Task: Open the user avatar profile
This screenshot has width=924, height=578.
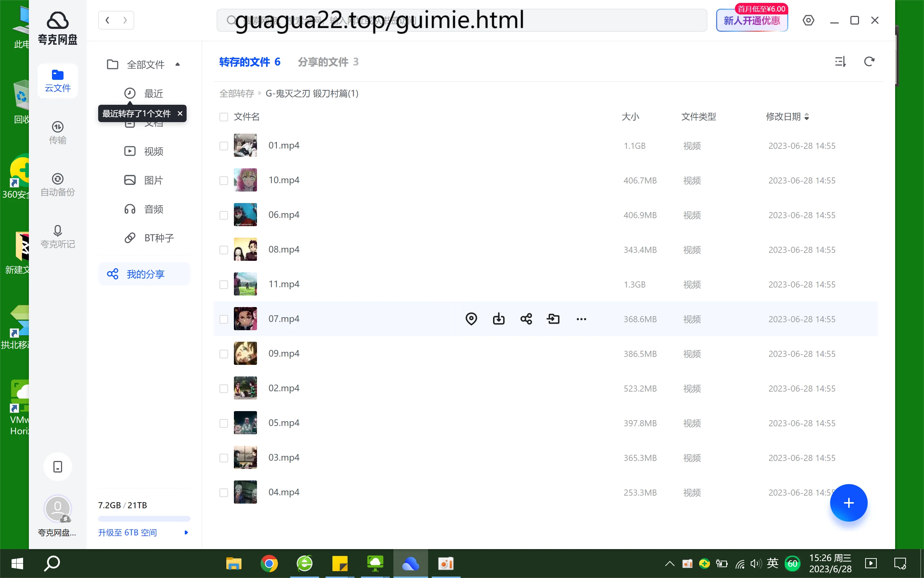Action: point(58,509)
